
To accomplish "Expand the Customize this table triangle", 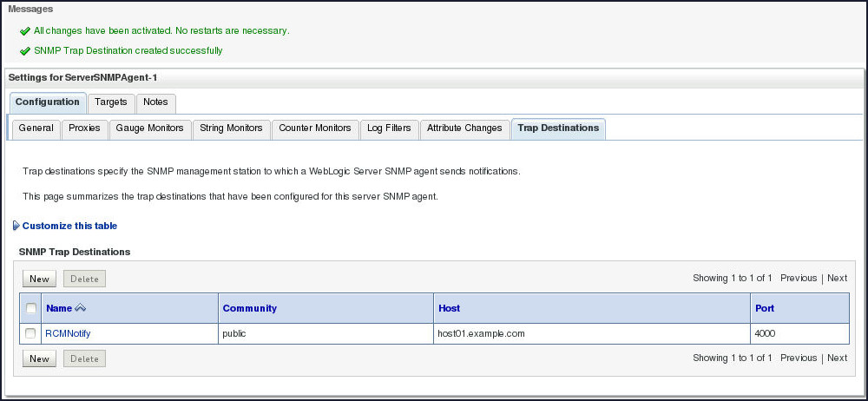I will coord(16,227).
